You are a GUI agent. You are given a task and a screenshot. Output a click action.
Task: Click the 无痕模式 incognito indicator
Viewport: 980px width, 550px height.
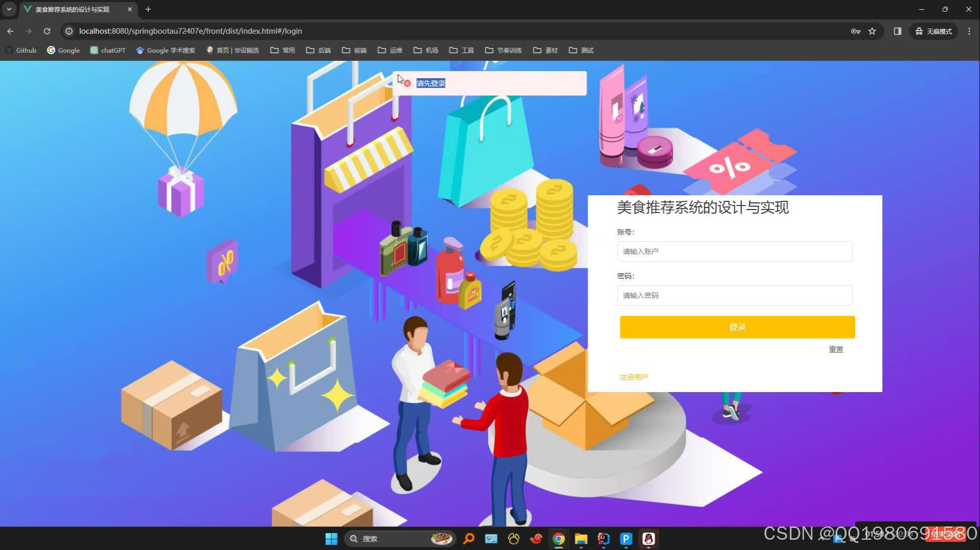pyautogui.click(x=933, y=31)
